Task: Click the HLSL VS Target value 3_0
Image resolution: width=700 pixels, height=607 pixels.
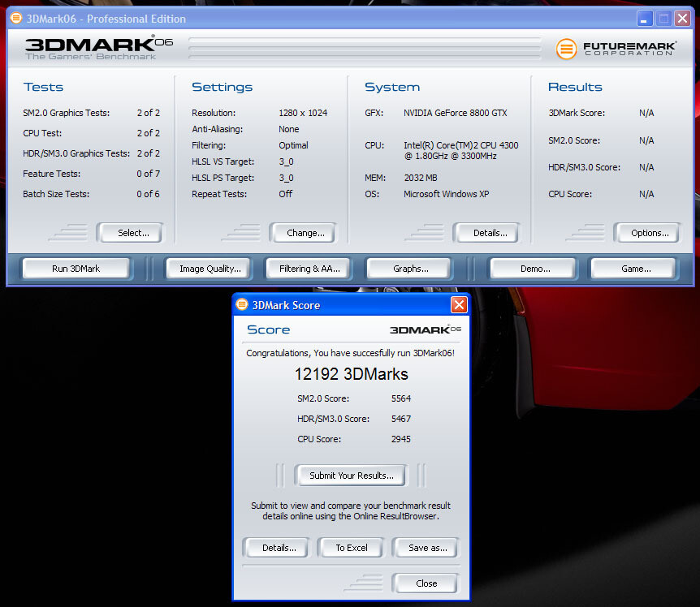Action: tap(286, 161)
